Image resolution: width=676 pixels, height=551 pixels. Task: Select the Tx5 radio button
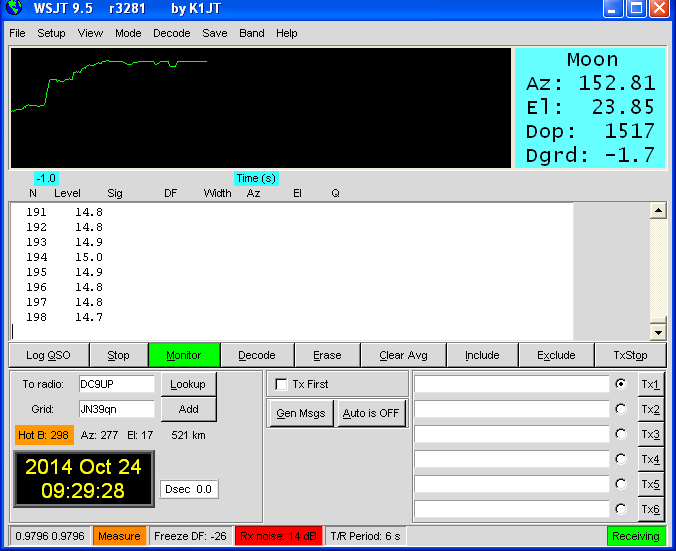(x=621, y=484)
